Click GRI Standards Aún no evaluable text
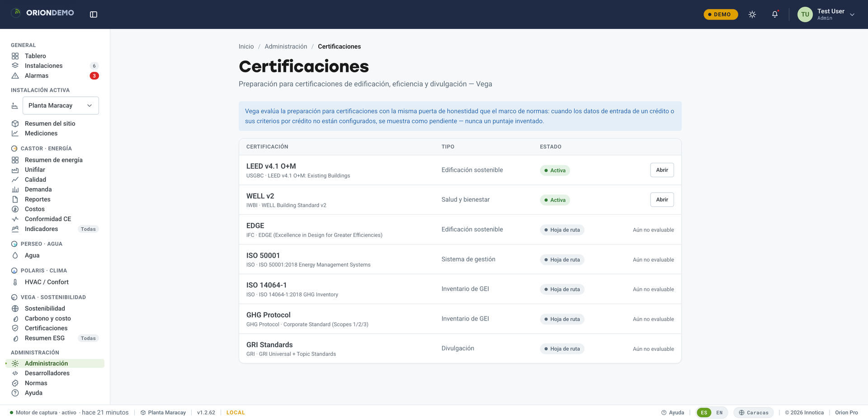The width and height of the screenshot is (868, 420). [653, 349]
